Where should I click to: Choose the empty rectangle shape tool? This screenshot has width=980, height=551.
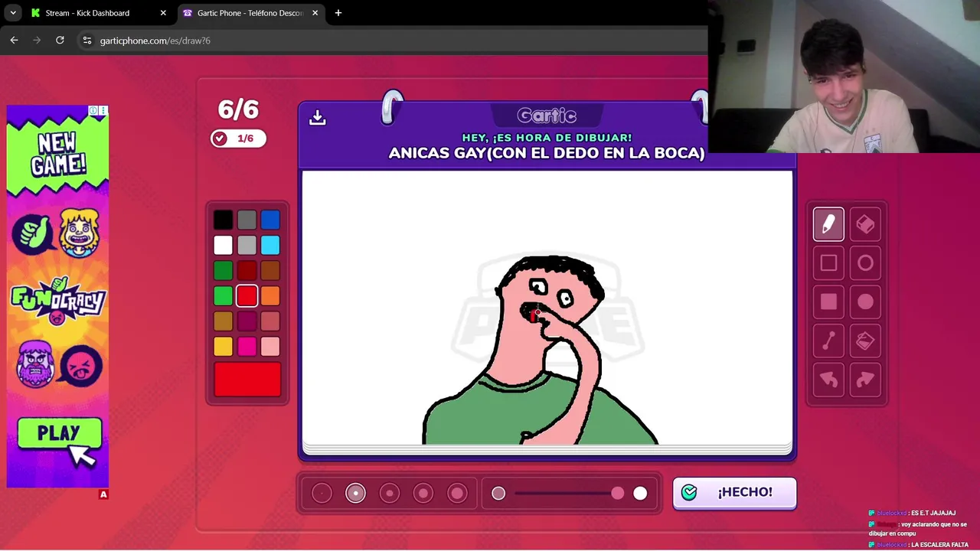click(828, 263)
